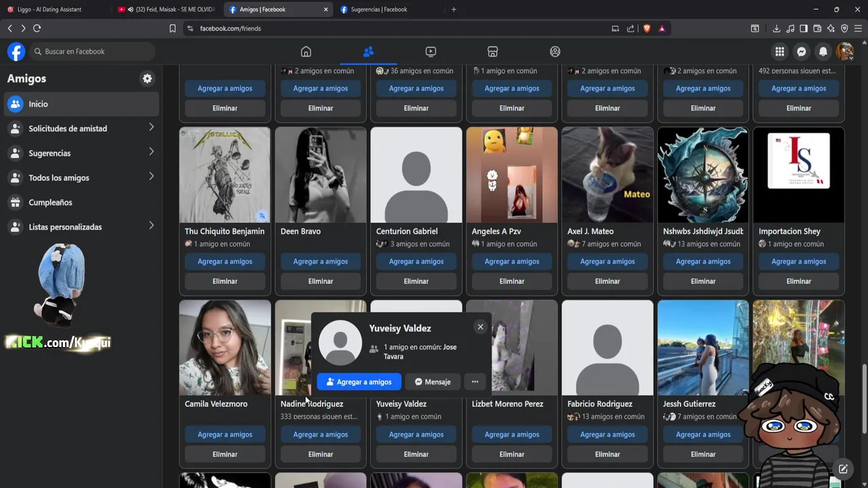The height and width of the screenshot is (488, 868).
Task: Click Agregar a amigos in Yuveisy popup
Action: tap(359, 382)
